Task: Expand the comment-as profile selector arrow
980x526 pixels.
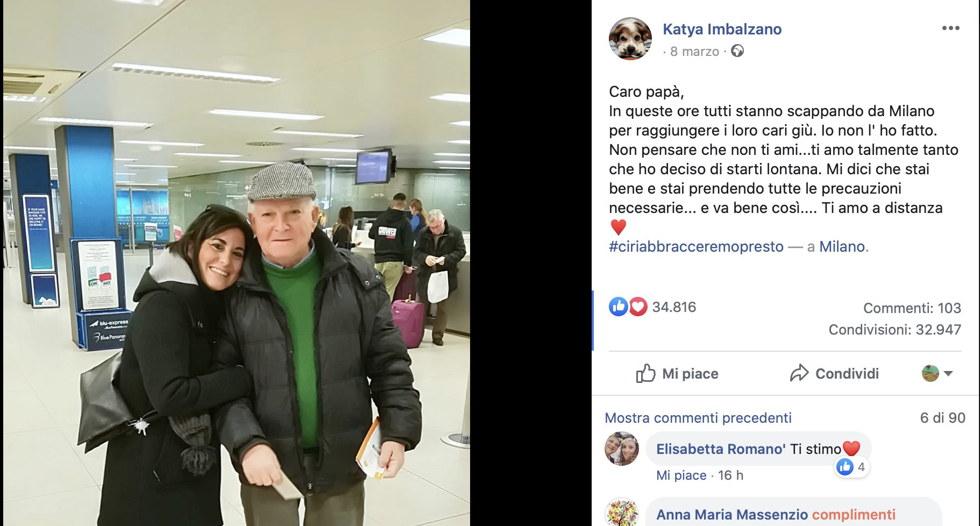Action: pos(948,373)
